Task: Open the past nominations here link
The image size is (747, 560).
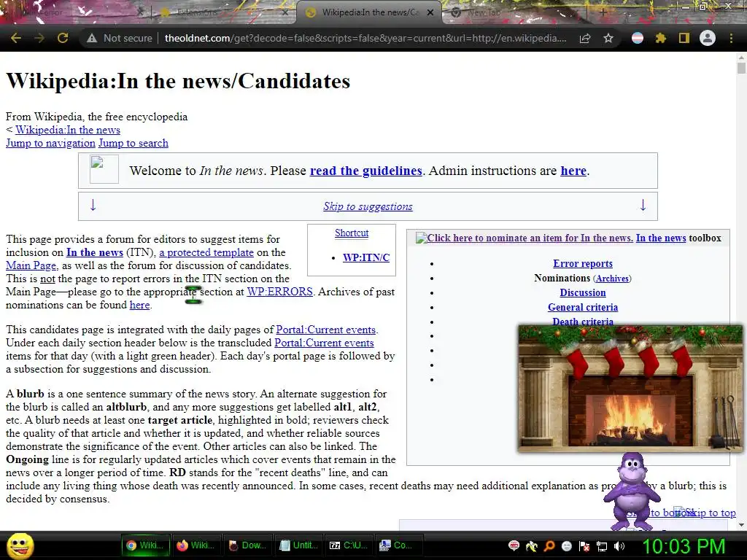Action: pyautogui.click(x=139, y=305)
